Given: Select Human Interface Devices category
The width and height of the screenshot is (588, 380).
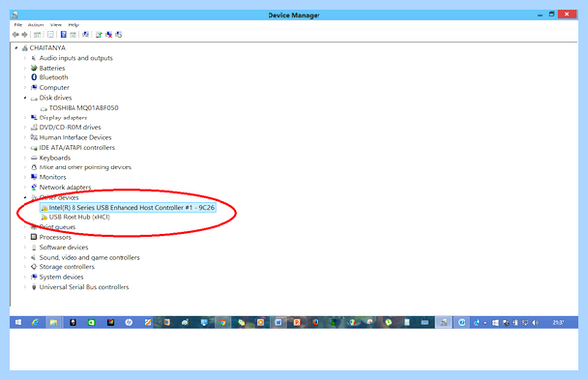Looking at the screenshot, I should (x=75, y=137).
